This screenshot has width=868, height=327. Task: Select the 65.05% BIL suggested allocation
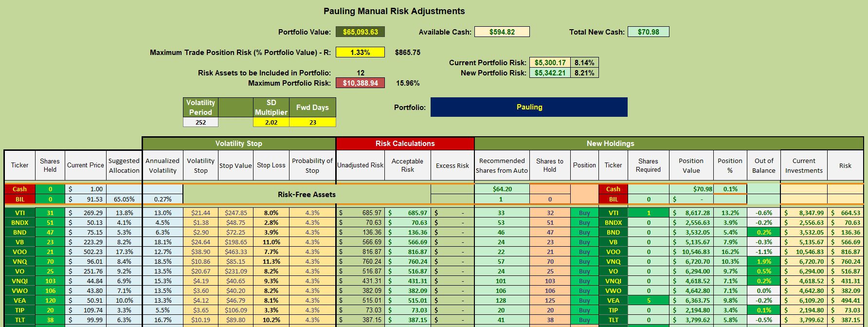(x=124, y=199)
